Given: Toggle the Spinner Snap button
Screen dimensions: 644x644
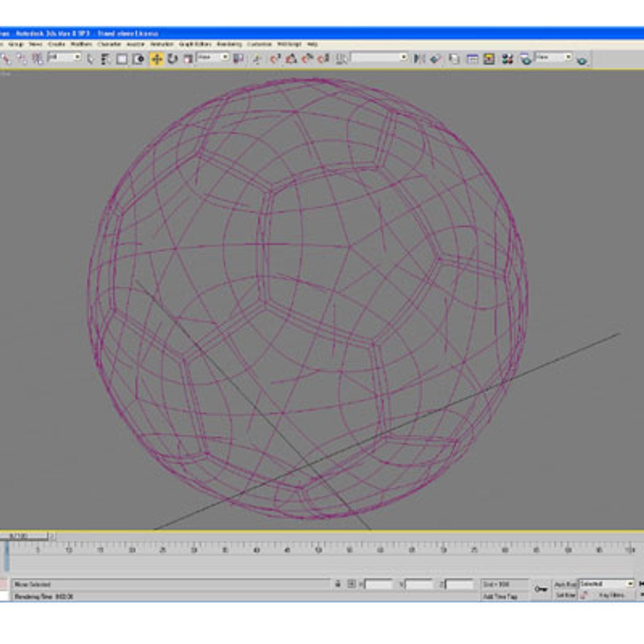Looking at the screenshot, I should 324,58.
